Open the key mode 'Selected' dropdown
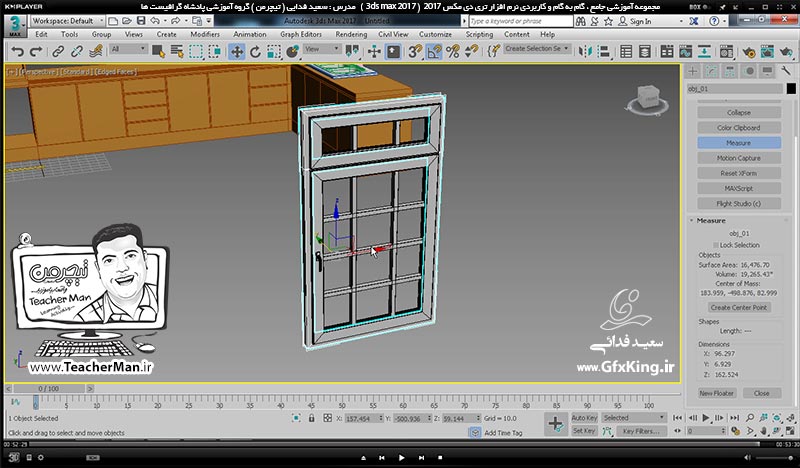 (634, 417)
